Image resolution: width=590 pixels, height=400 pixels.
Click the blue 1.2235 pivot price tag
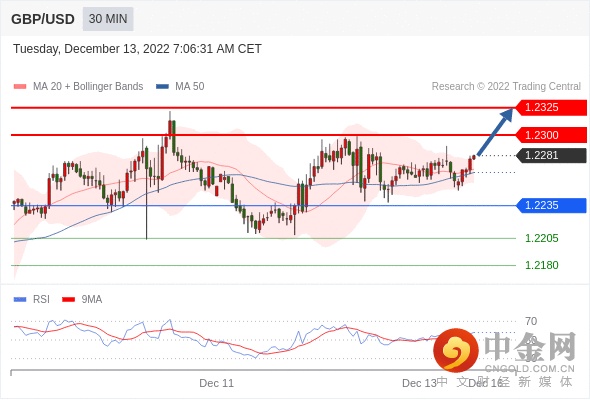(x=551, y=205)
